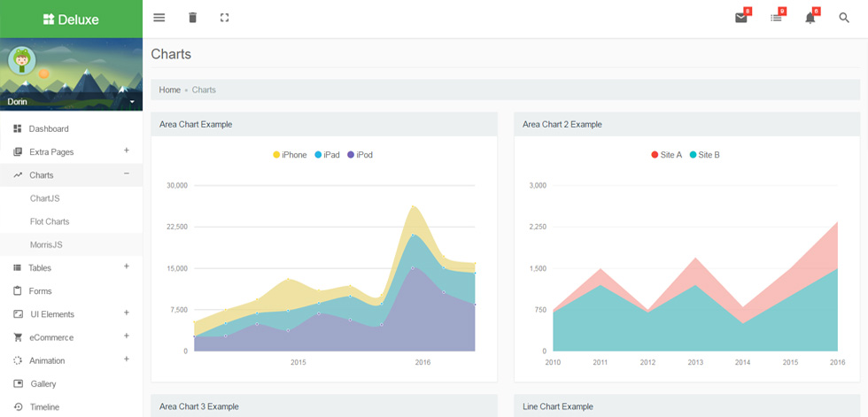
Task: Click the iPhone legend label
Action: pyautogui.click(x=294, y=155)
